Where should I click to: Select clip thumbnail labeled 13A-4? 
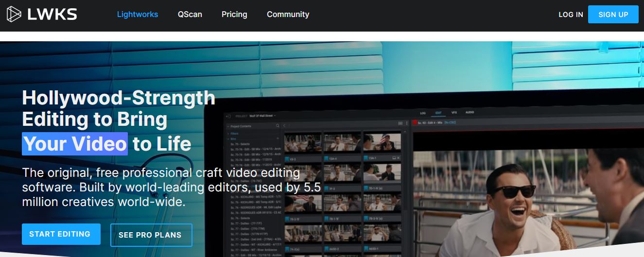tap(343, 142)
